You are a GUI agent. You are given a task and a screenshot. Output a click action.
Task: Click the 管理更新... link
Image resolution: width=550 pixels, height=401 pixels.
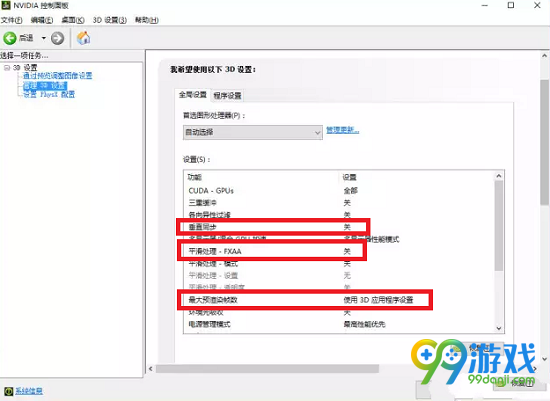pyautogui.click(x=343, y=130)
